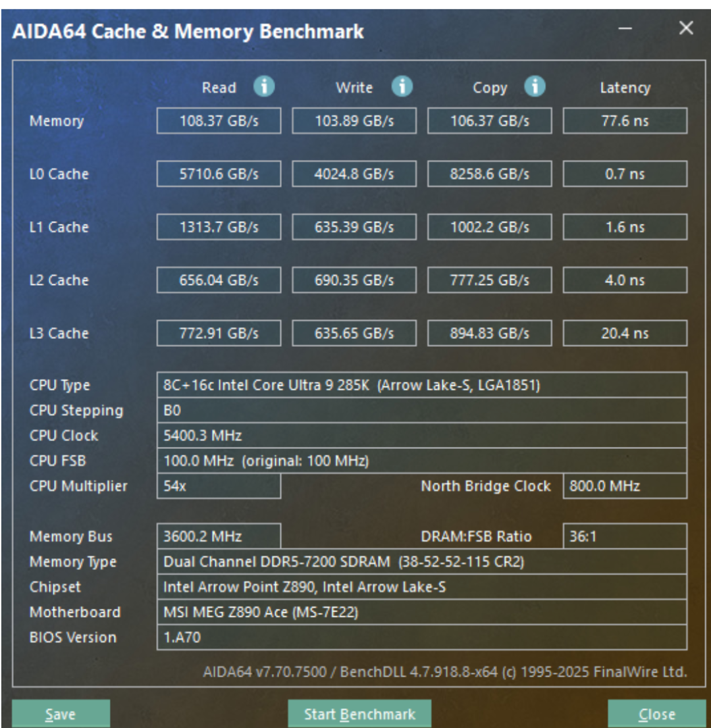This screenshot has width=711, height=728.
Task: Click the info icon next to Read
Action: (x=264, y=86)
